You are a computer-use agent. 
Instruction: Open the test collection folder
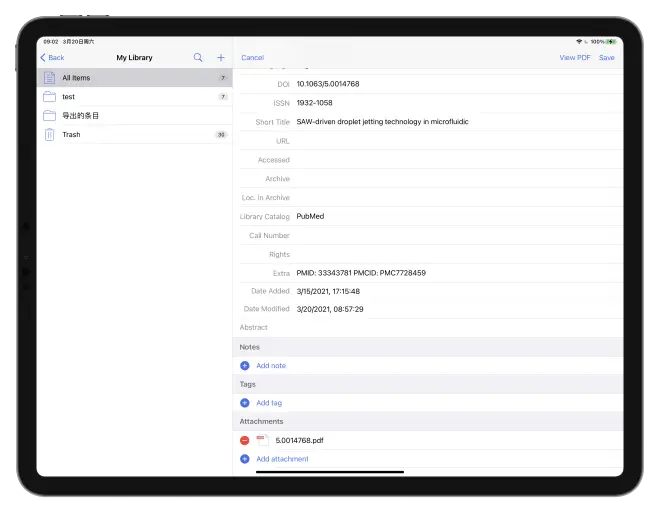(x=135, y=97)
